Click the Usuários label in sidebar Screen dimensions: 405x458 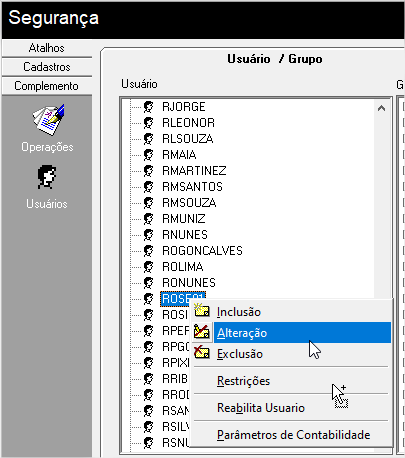coord(47,204)
